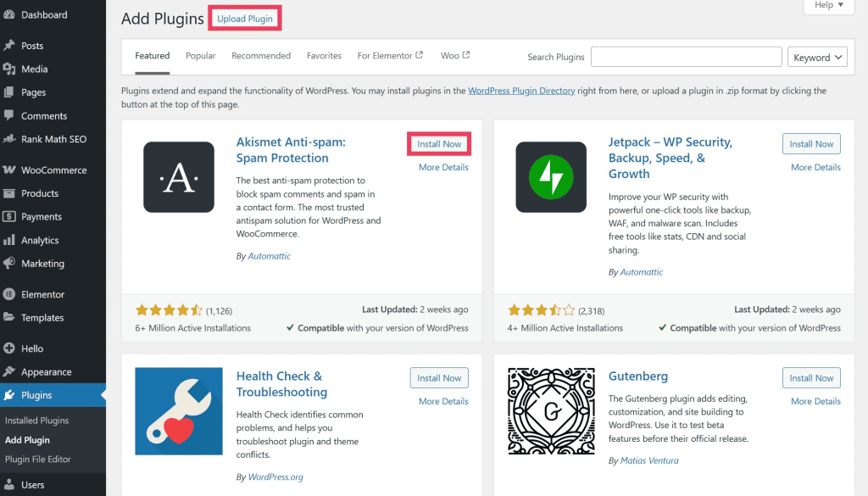The image size is (868, 496).
Task: Click Automattic author link under Akismet
Action: (269, 256)
